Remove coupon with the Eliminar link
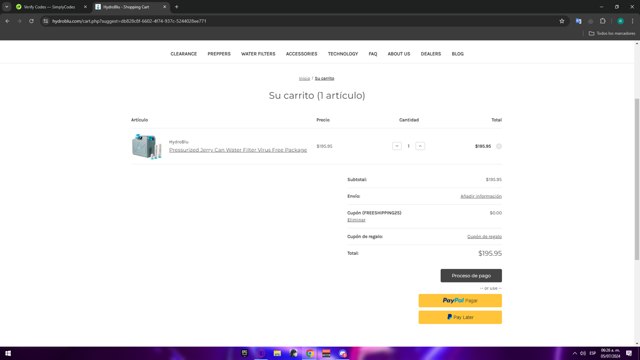This screenshot has height=360, width=640. pyautogui.click(x=356, y=220)
